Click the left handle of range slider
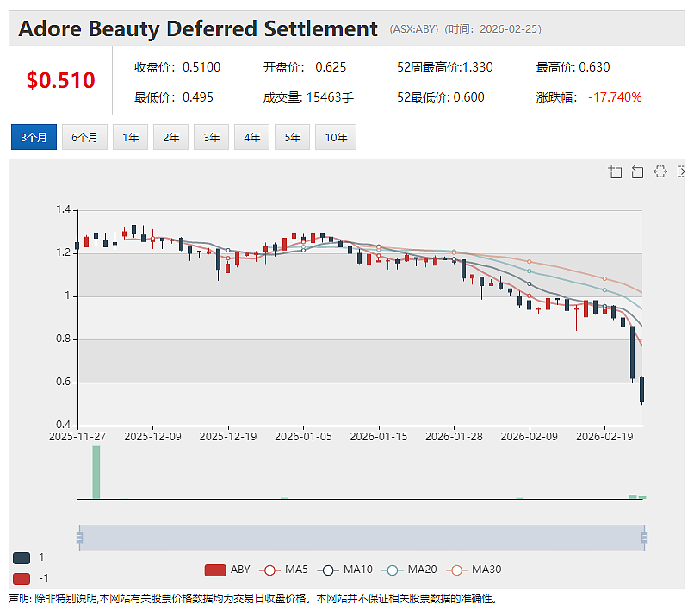 click(x=79, y=538)
